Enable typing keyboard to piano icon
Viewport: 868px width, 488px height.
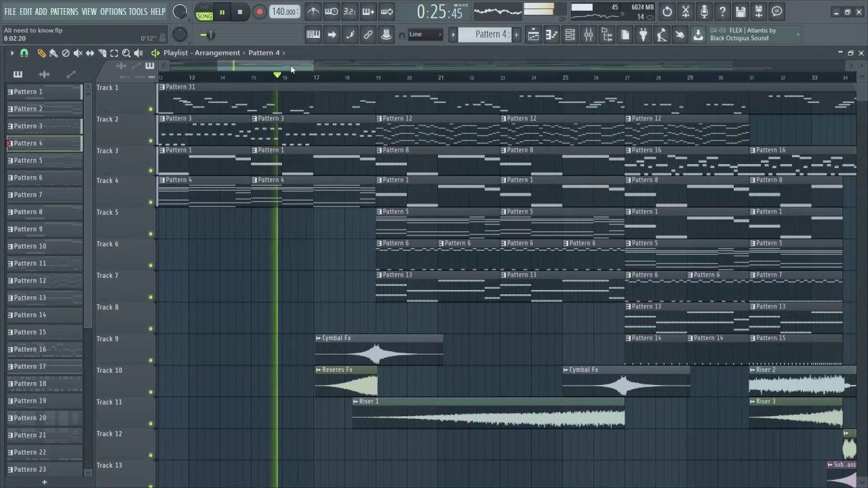[313, 35]
